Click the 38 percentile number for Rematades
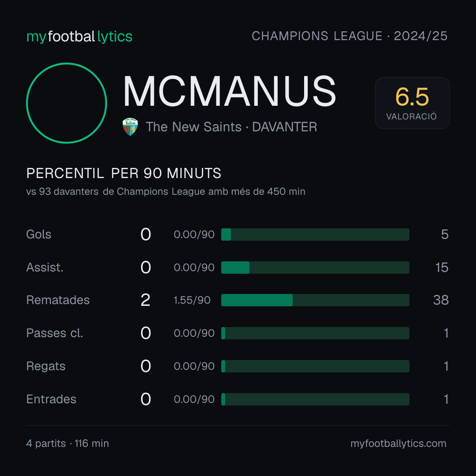 point(441,300)
